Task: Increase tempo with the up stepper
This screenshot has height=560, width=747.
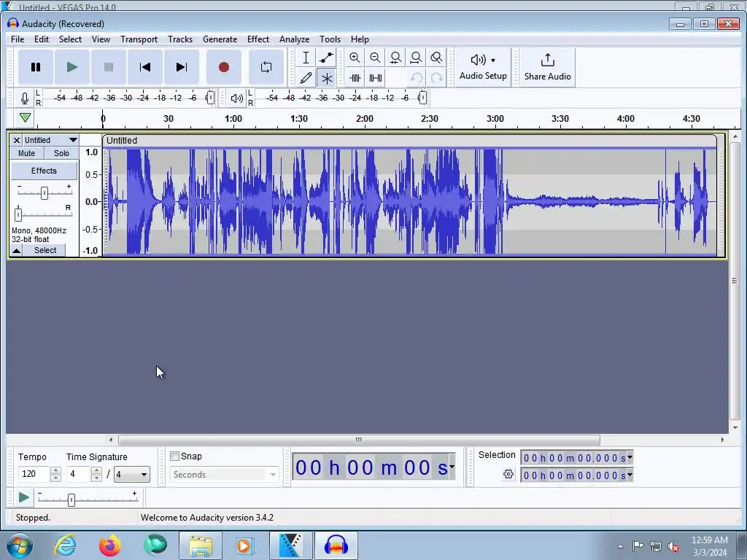Action: (x=55, y=470)
